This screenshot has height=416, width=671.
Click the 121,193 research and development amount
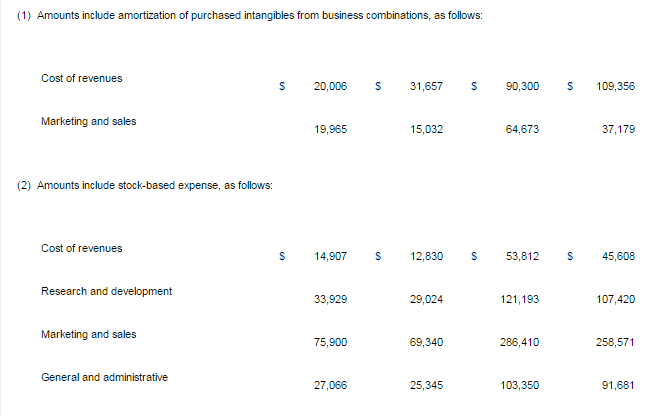tap(520, 299)
